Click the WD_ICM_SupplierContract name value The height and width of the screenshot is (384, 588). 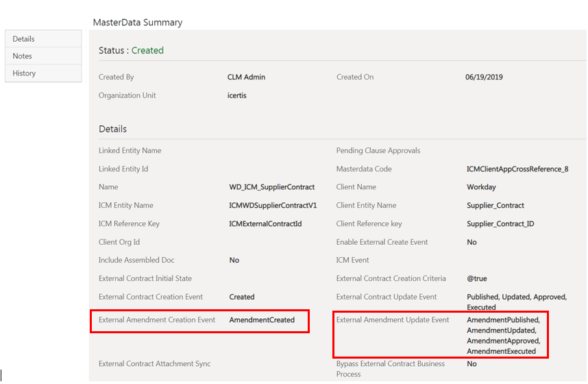click(x=272, y=187)
